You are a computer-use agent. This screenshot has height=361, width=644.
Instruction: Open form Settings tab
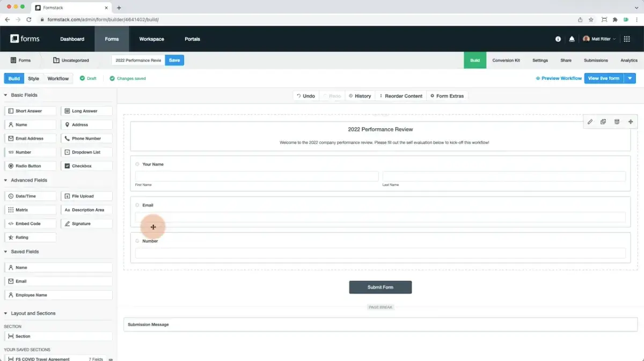(x=540, y=61)
